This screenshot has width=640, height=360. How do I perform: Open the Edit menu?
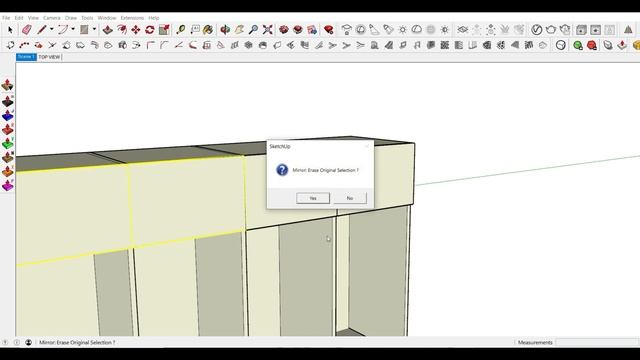pyautogui.click(x=19, y=18)
